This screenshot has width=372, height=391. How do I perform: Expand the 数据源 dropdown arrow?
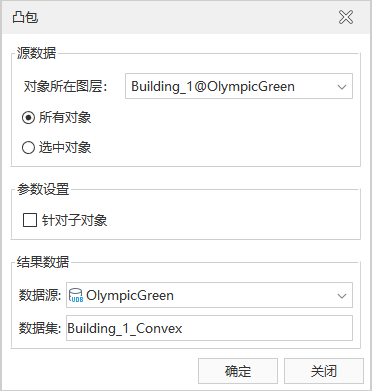342,296
